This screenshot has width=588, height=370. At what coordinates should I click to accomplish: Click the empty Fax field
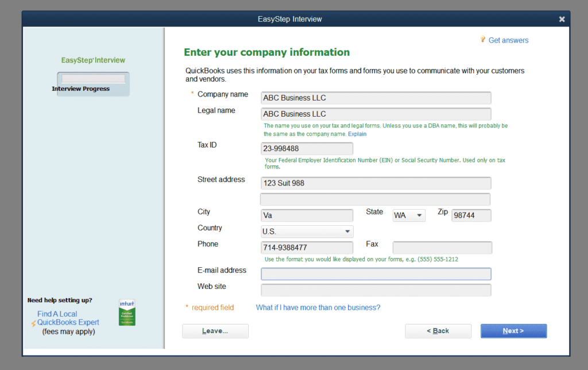pyautogui.click(x=442, y=248)
